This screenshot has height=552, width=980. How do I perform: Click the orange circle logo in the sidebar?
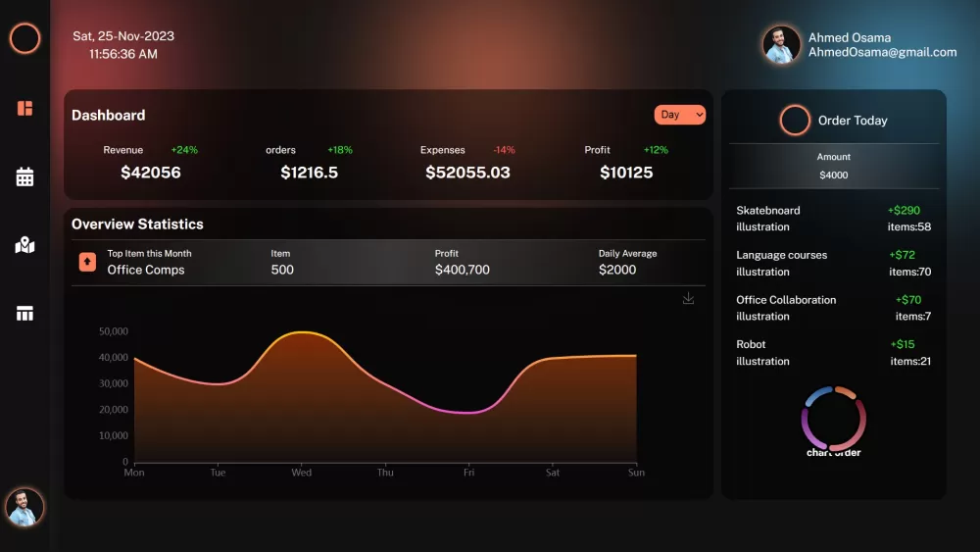[25, 38]
